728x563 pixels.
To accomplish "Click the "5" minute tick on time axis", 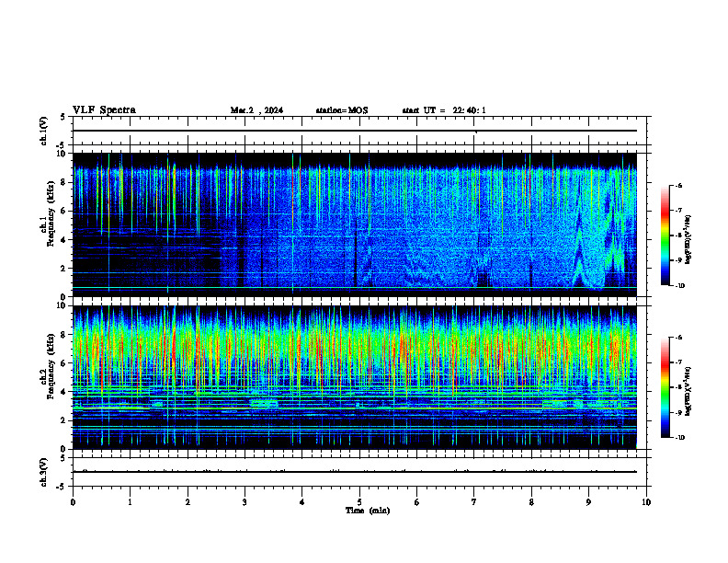I will (x=359, y=502).
